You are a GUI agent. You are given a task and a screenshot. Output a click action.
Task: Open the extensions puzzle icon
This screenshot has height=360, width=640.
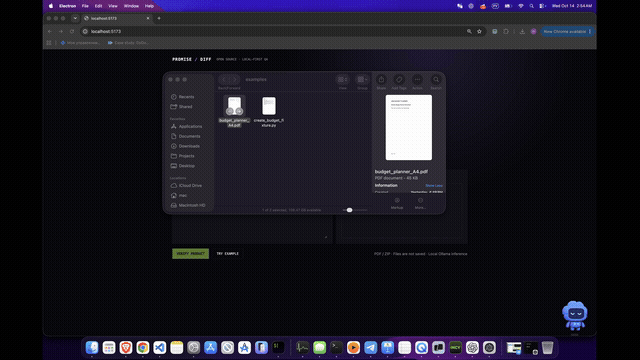[506, 31]
